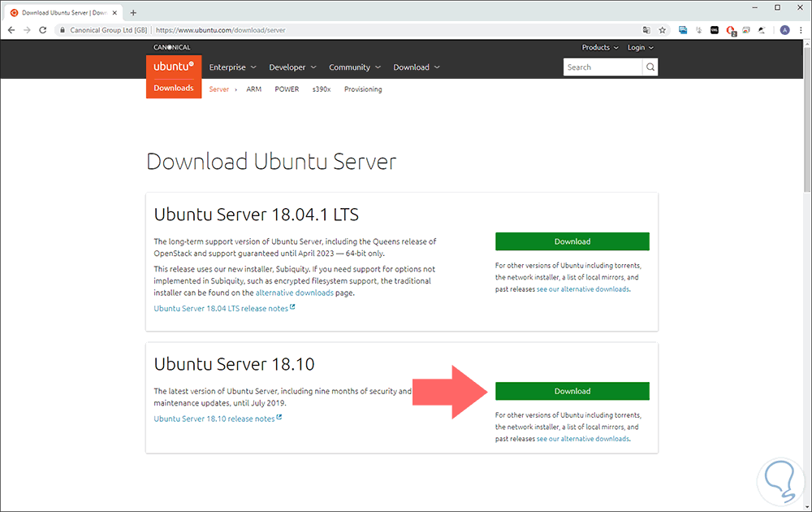Screen dimensions: 812x512
Task: Open 'see our alternative downloads' under 18.04.1
Action: (x=583, y=289)
